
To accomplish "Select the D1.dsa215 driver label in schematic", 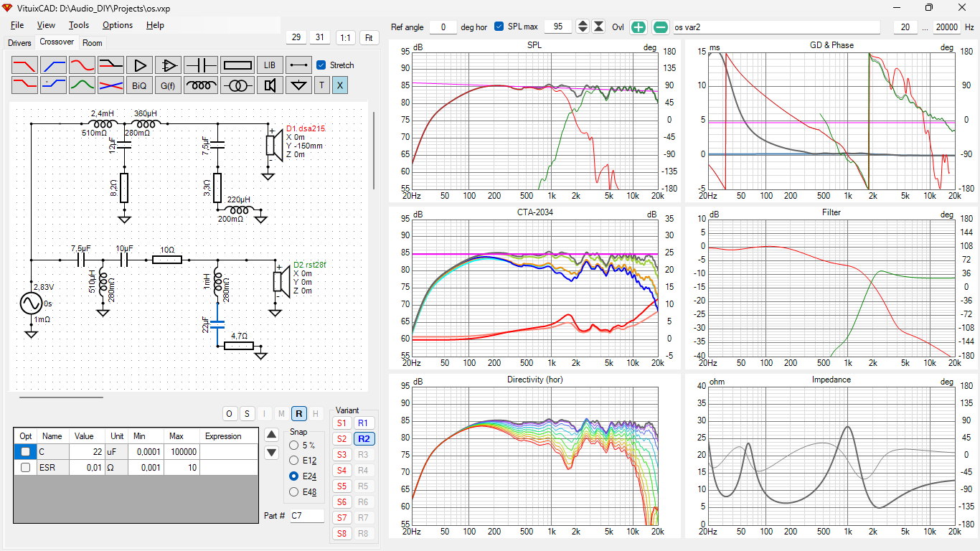I will tap(306, 128).
